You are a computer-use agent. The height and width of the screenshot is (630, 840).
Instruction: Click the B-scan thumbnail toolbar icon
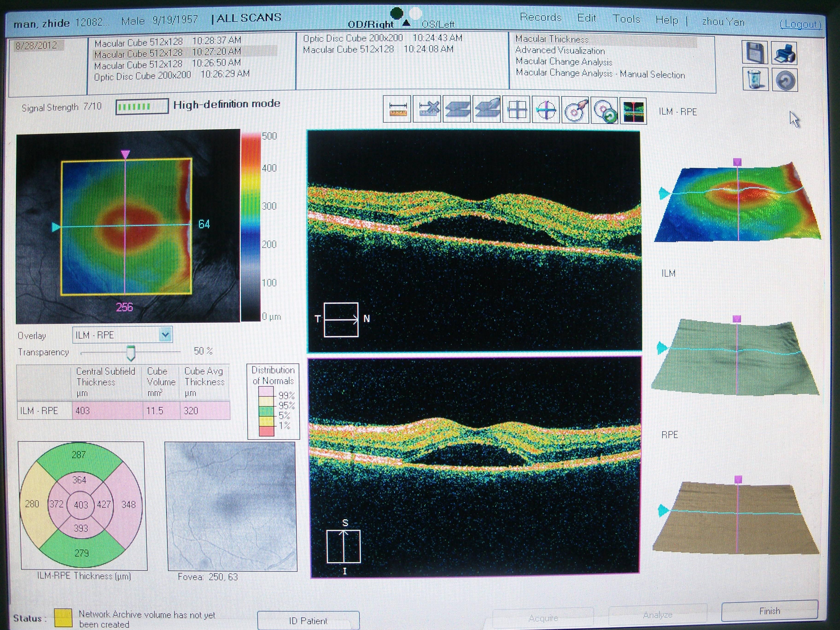(633, 111)
